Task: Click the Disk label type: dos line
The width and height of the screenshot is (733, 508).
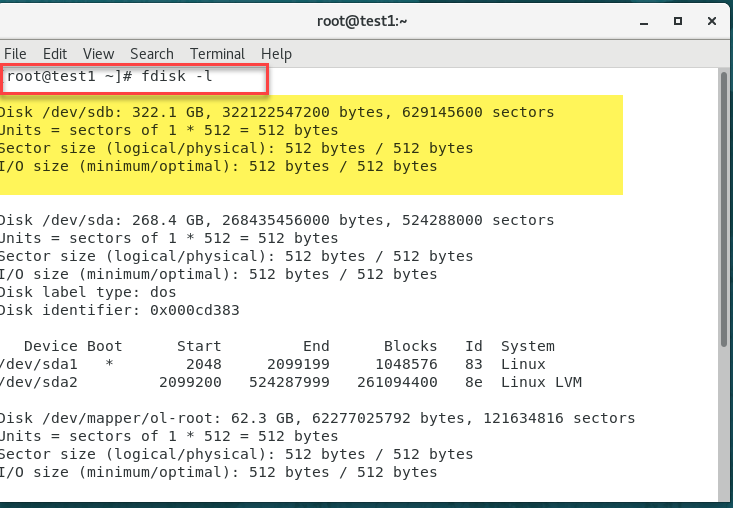Action: tap(88, 292)
